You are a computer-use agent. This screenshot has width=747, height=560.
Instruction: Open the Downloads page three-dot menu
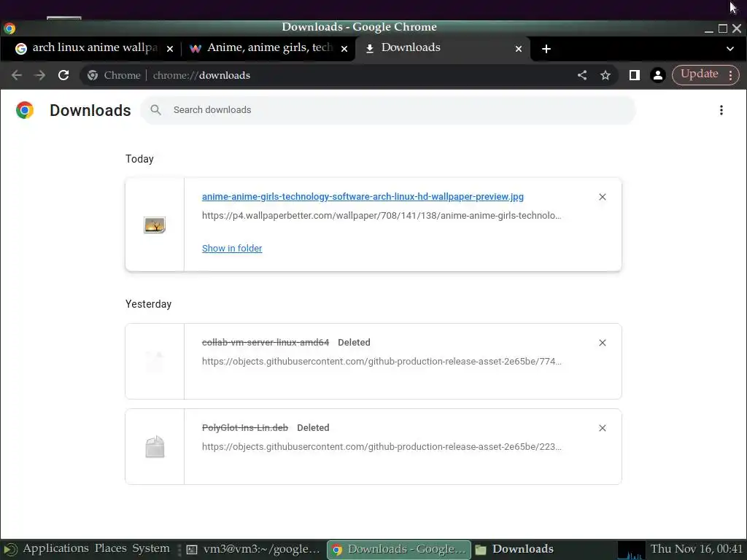click(x=721, y=110)
